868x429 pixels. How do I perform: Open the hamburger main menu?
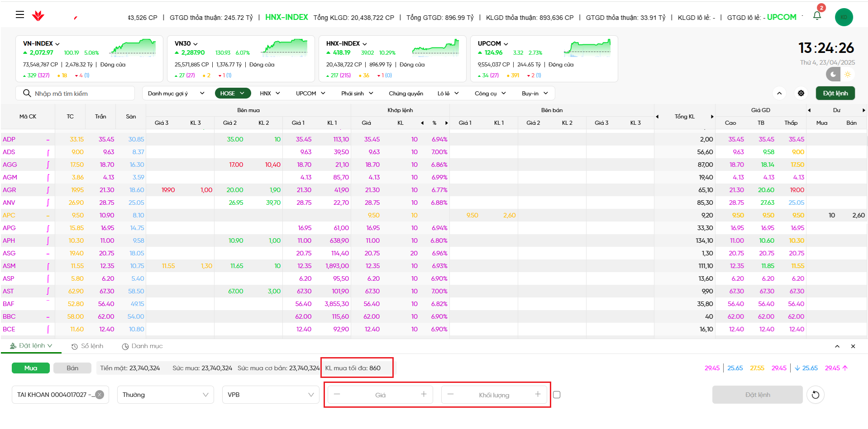[x=19, y=15]
